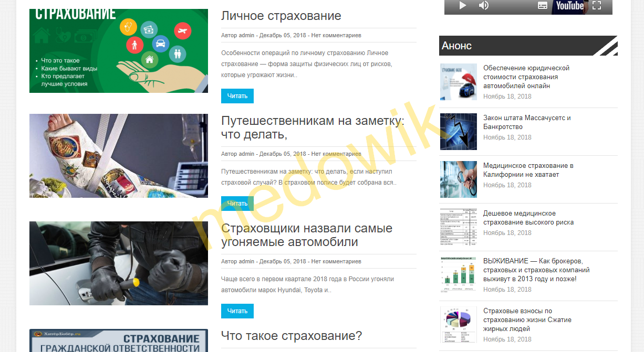The width and height of the screenshot is (644, 352).
Task: Open admin author link under Путешественникам на заметку
Action: pos(246,154)
